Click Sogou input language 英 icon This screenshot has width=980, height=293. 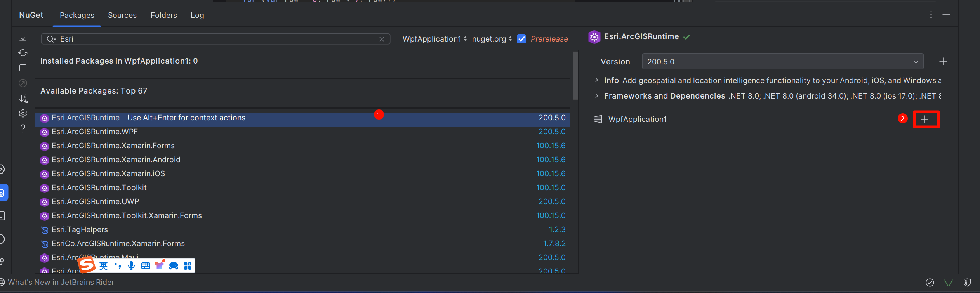[104, 266]
